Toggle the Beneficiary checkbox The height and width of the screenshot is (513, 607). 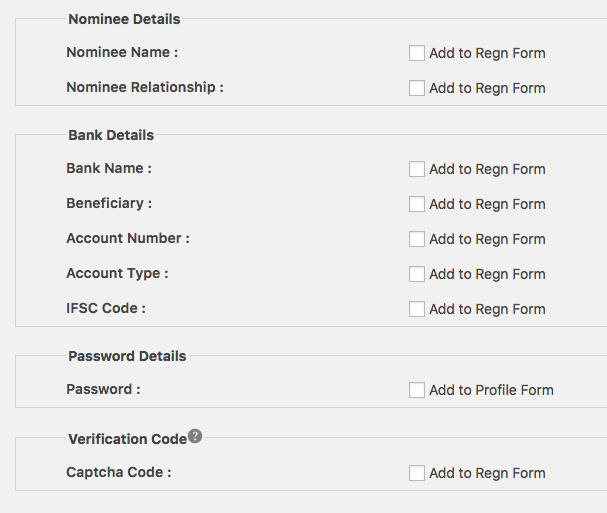417,204
